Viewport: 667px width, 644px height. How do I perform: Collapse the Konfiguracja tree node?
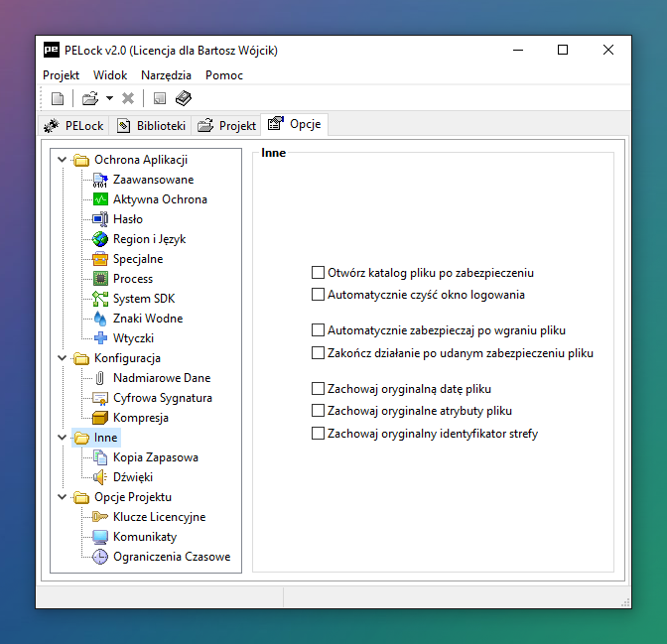coord(63,358)
